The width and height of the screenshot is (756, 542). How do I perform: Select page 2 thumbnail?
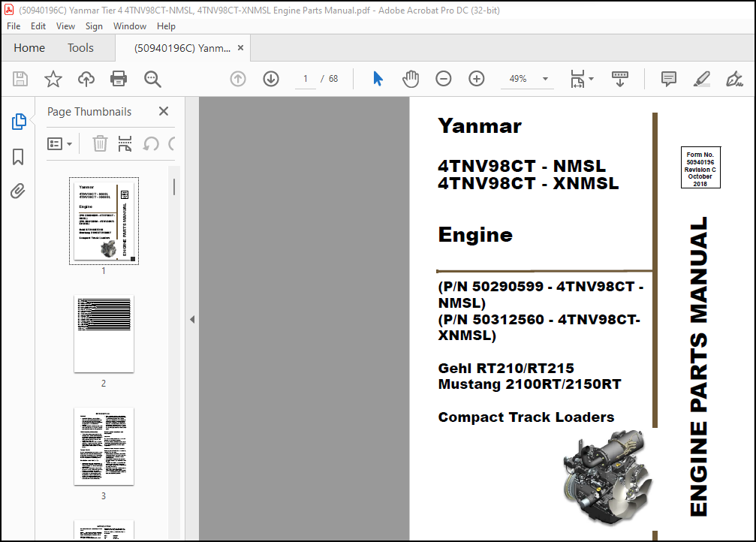104,334
